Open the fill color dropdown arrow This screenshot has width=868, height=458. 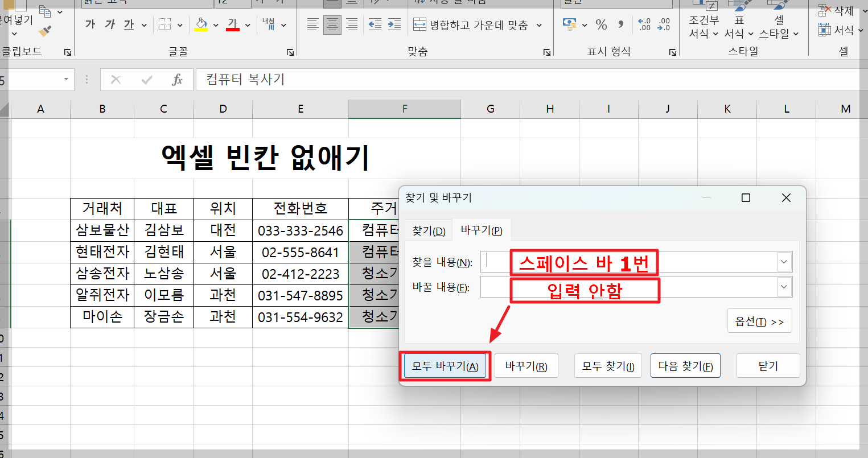point(215,24)
